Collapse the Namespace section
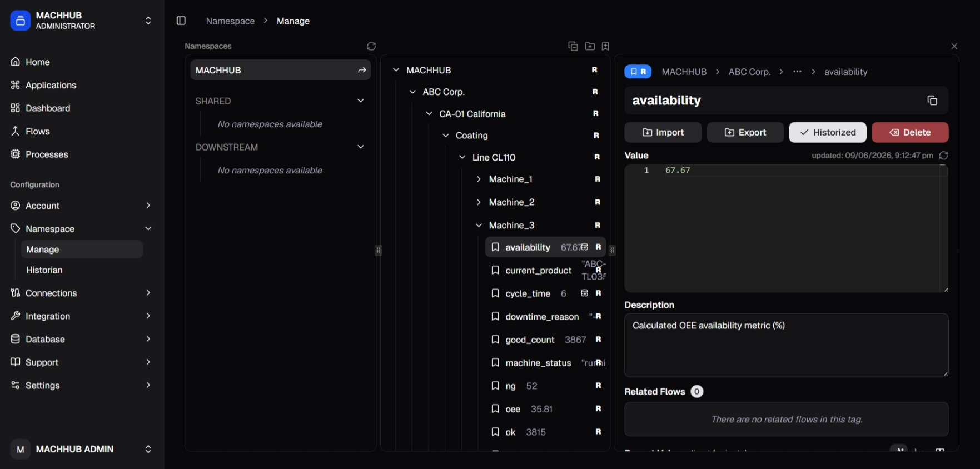980x469 pixels. coord(81,228)
